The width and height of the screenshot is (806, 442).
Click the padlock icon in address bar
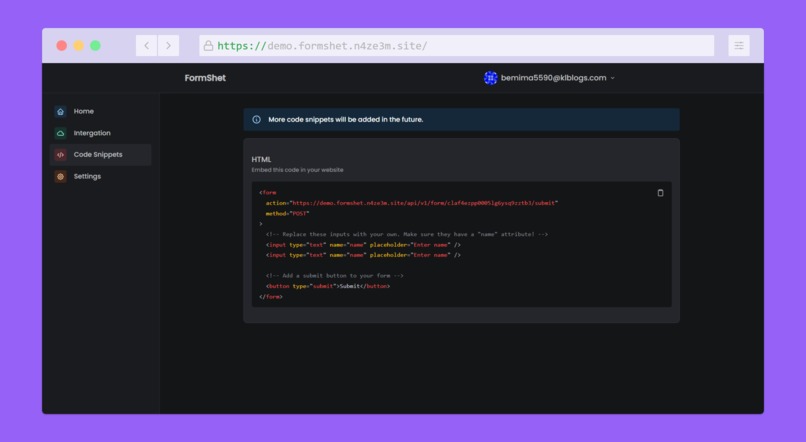coord(208,46)
